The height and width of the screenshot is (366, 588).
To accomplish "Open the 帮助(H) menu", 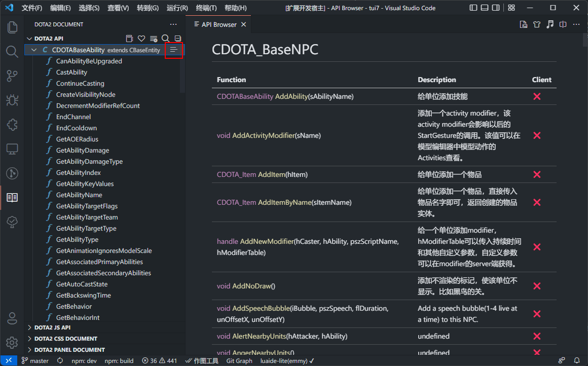I will (236, 8).
